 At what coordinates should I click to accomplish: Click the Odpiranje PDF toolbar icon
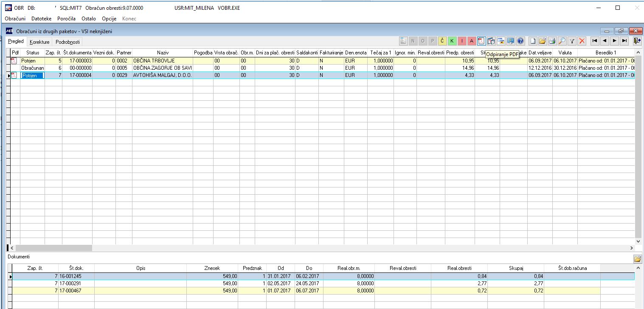(x=481, y=41)
